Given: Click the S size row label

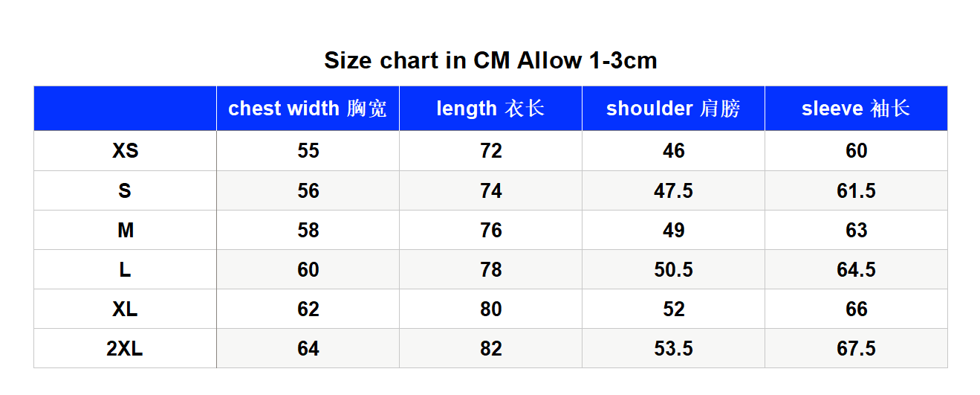Looking at the screenshot, I should coord(125,190).
